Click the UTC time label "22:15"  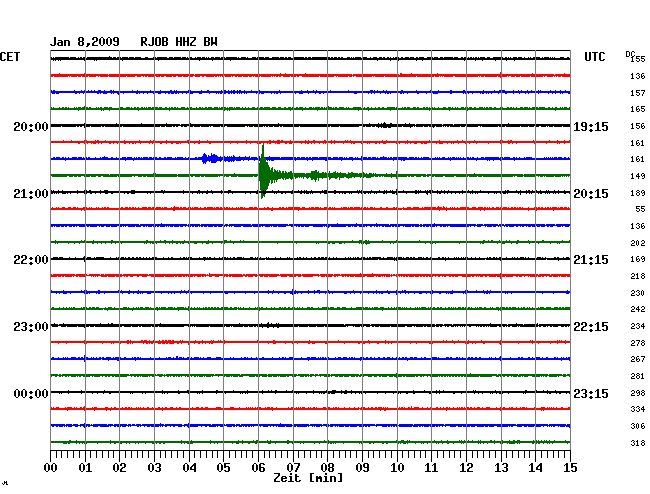pos(591,327)
